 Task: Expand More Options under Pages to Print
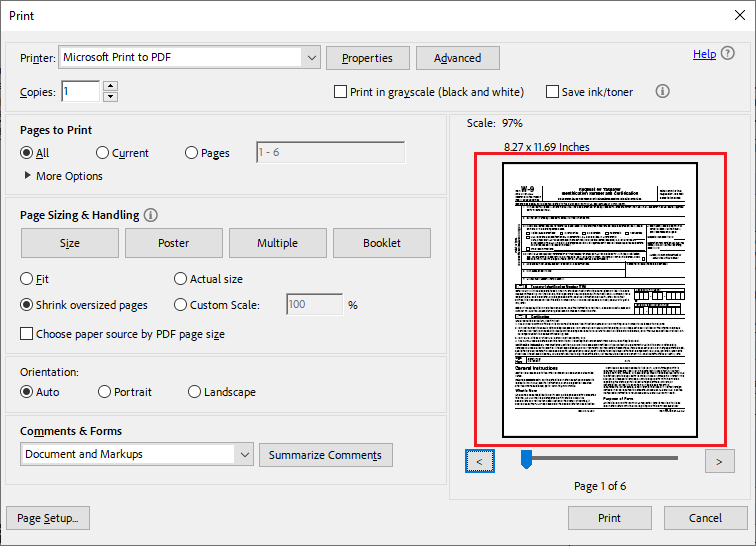coord(27,175)
